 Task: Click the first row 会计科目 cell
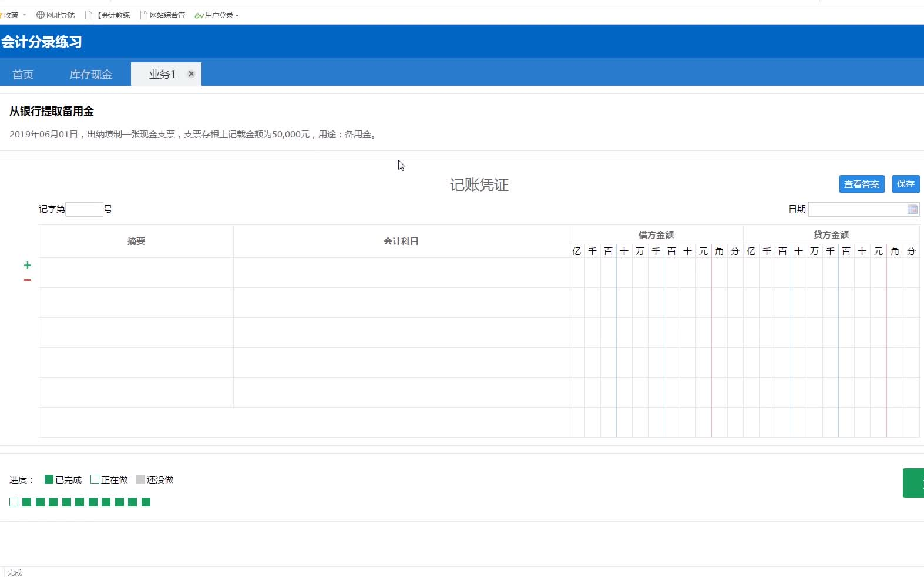tap(401, 273)
